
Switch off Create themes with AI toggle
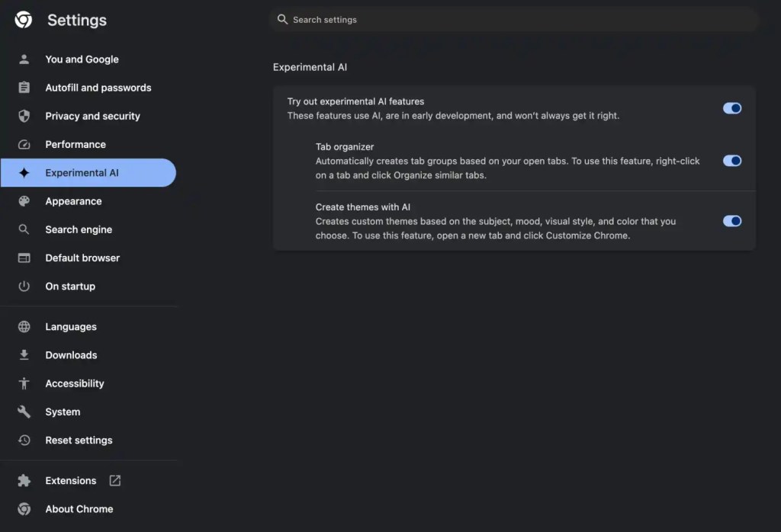pyautogui.click(x=731, y=221)
